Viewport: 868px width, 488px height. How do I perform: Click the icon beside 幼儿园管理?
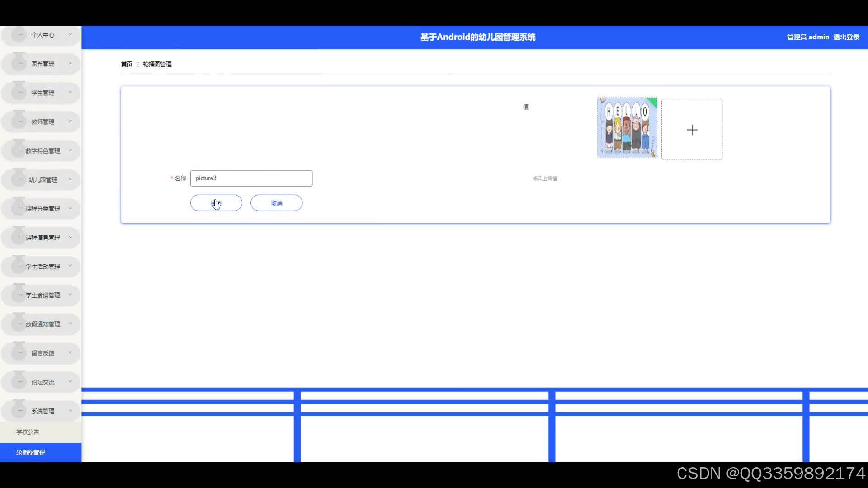(x=19, y=178)
